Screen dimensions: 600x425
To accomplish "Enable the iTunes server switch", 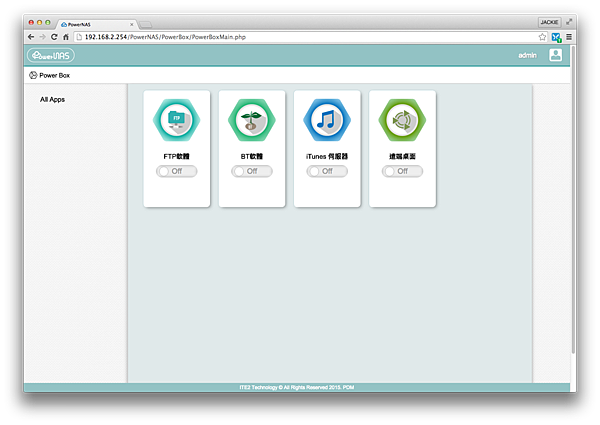I will tap(327, 171).
